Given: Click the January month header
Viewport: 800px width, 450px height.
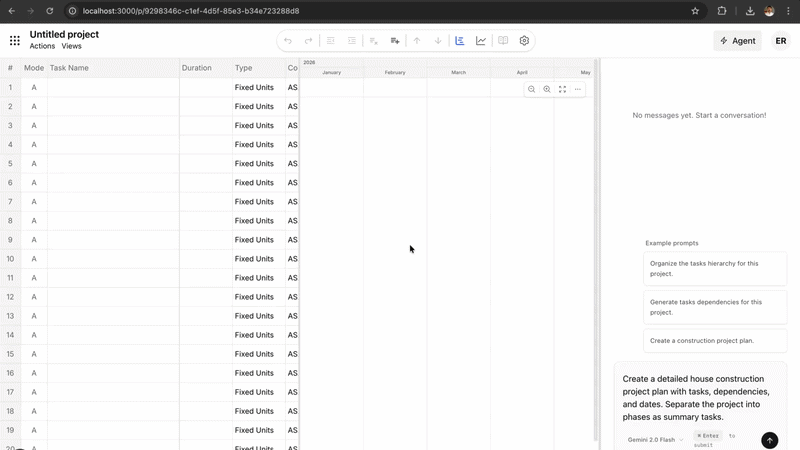Looking at the screenshot, I should click(332, 72).
